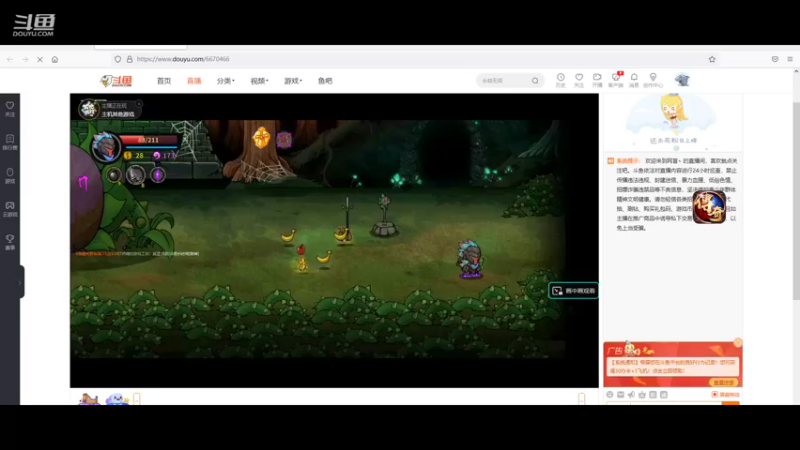The height and width of the screenshot is (450, 800).
Task: Click picture-in-picture watch button on video
Action: 573,291
